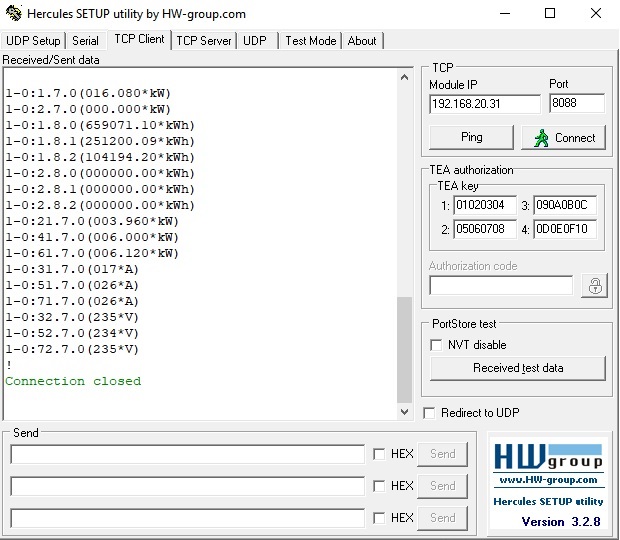Viewport: 620px width, 540px height.
Task: Click the first Send text field
Action: (187, 454)
